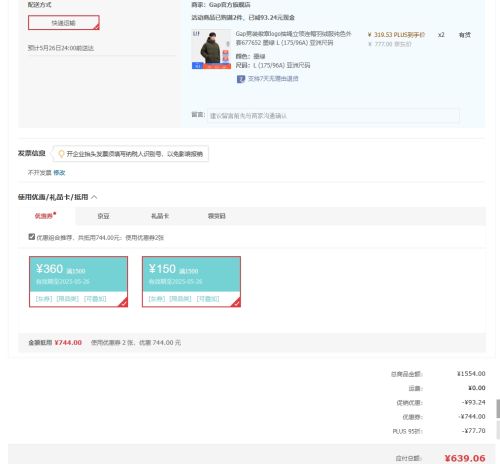Open the 领货码 tab

coord(217,216)
